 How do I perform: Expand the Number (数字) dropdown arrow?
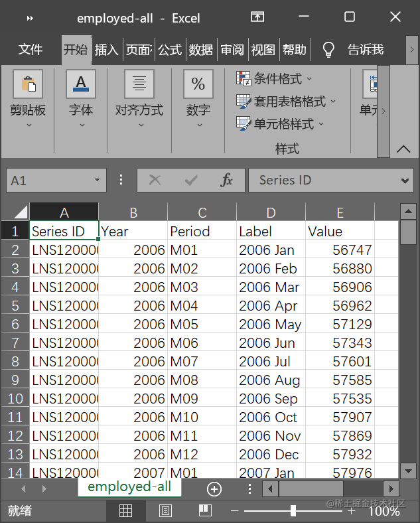(x=200, y=125)
